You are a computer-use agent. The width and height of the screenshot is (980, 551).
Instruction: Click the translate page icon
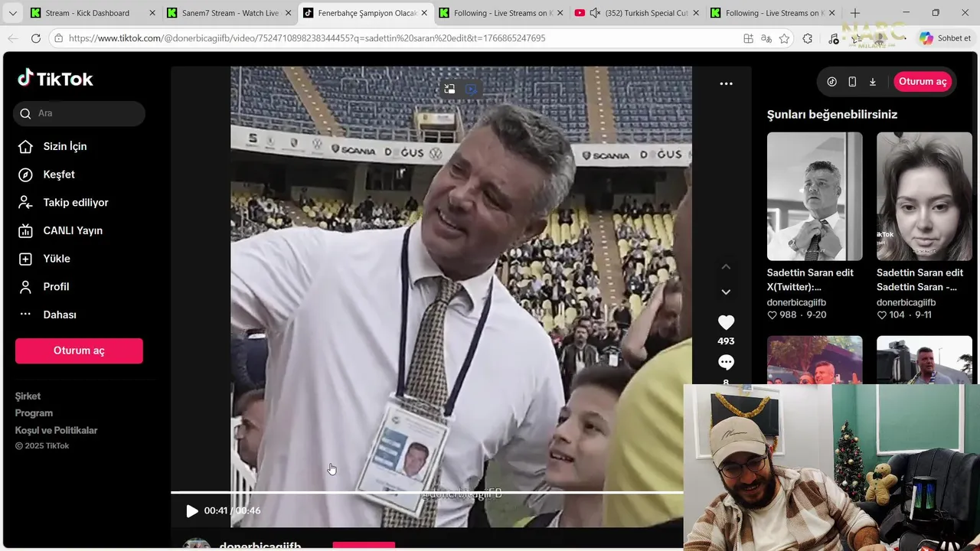(x=766, y=38)
